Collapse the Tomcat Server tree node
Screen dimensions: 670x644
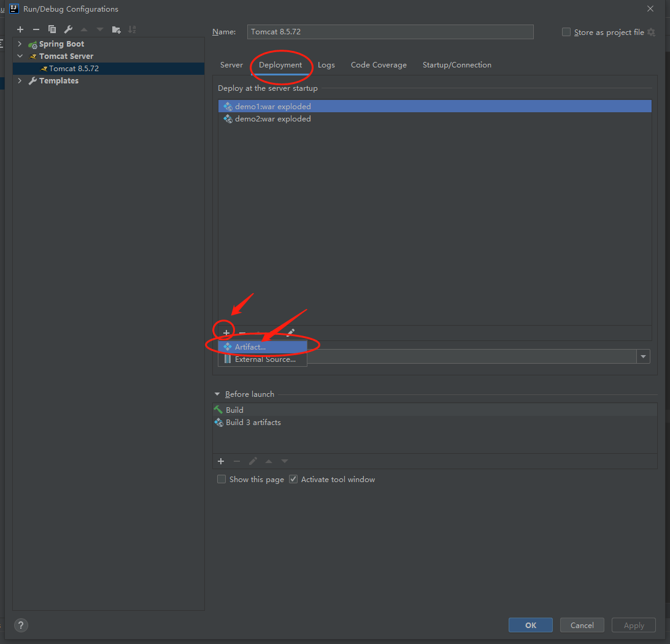tap(20, 56)
